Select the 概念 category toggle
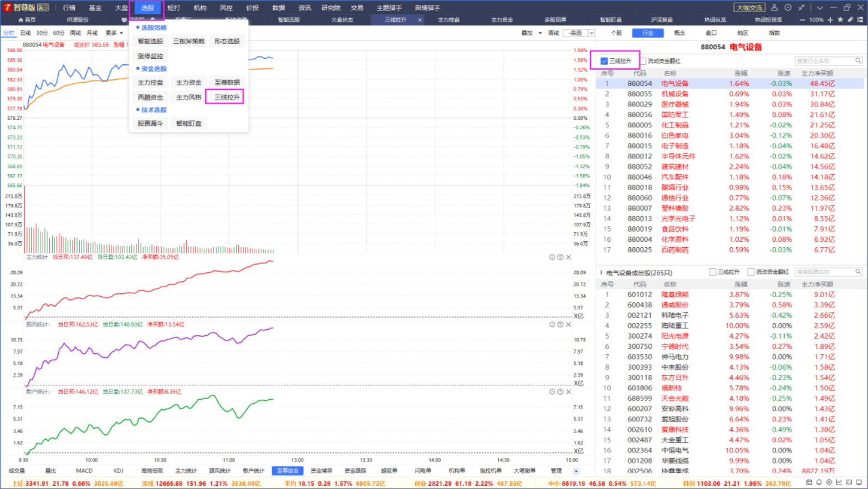The height and width of the screenshot is (489, 868). pyautogui.click(x=680, y=33)
